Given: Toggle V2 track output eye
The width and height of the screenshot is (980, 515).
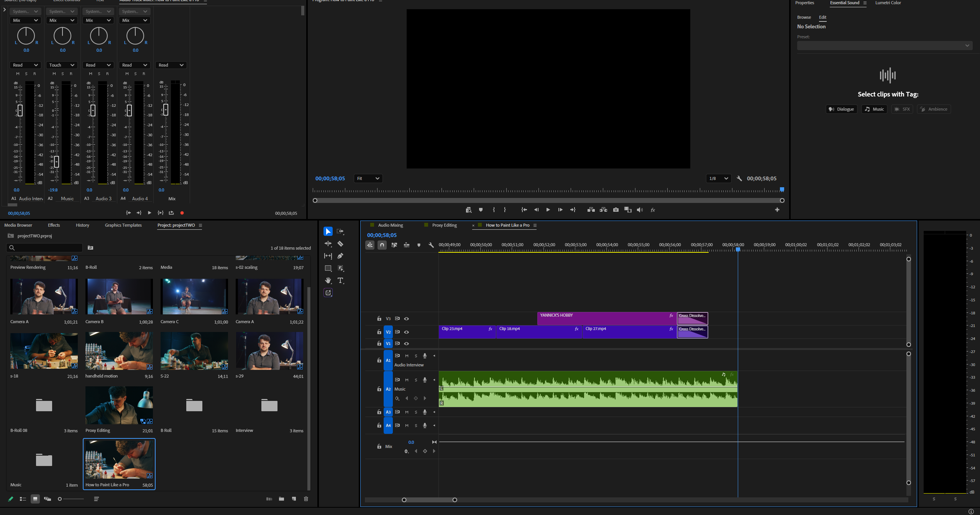Looking at the screenshot, I should click(407, 332).
